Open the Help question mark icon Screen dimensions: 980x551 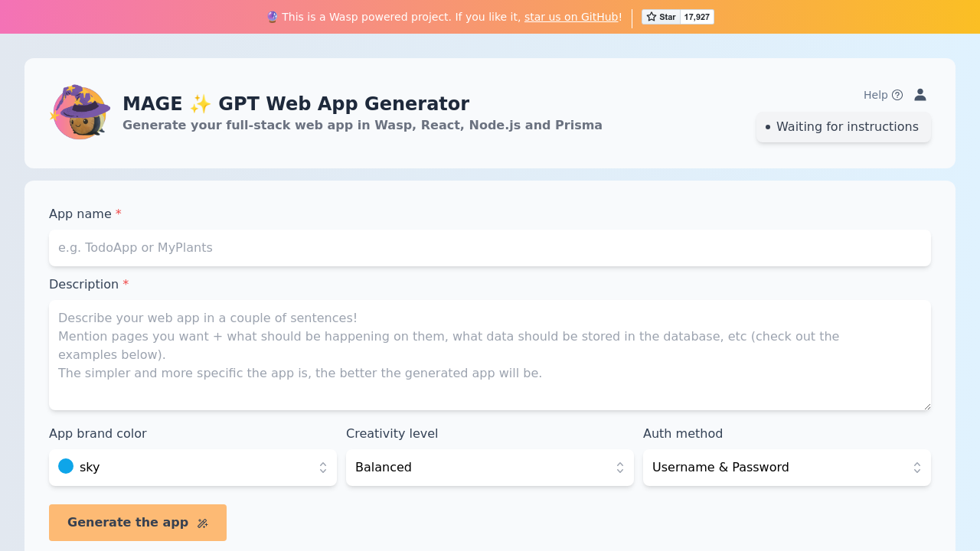(x=897, y=95)
